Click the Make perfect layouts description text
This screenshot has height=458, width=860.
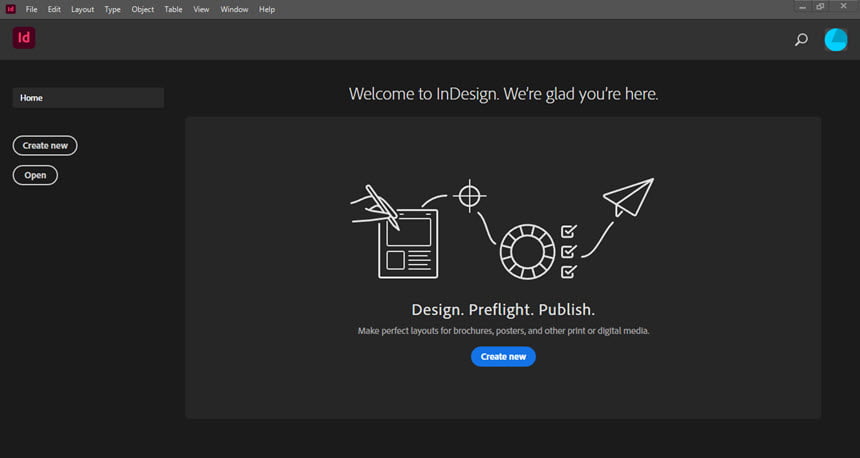pos(503,331)
